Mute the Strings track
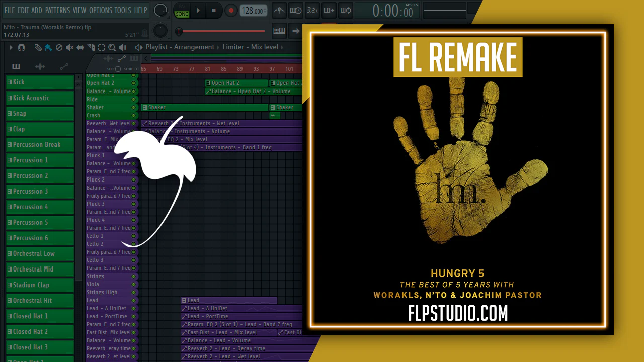Image resolution: width=644 pixels, height=362 pixels. tap(133, 276)
